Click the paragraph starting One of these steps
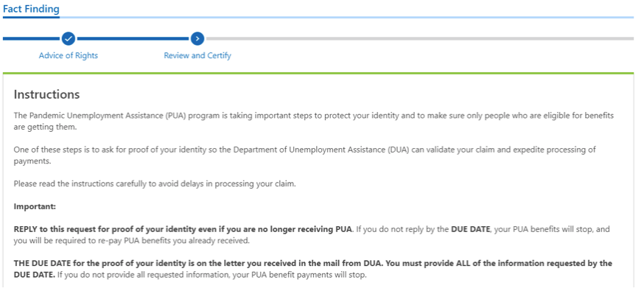644x305 pixels. click(304, 155)
